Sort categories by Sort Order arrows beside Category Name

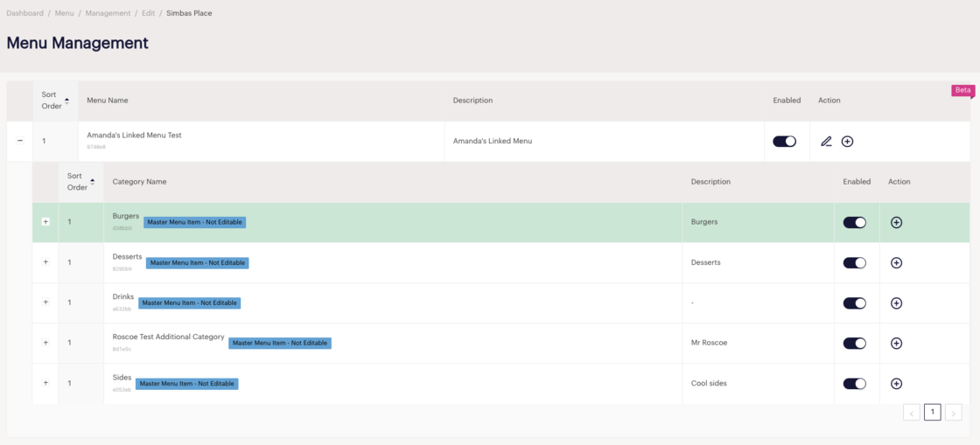[93, 182]
